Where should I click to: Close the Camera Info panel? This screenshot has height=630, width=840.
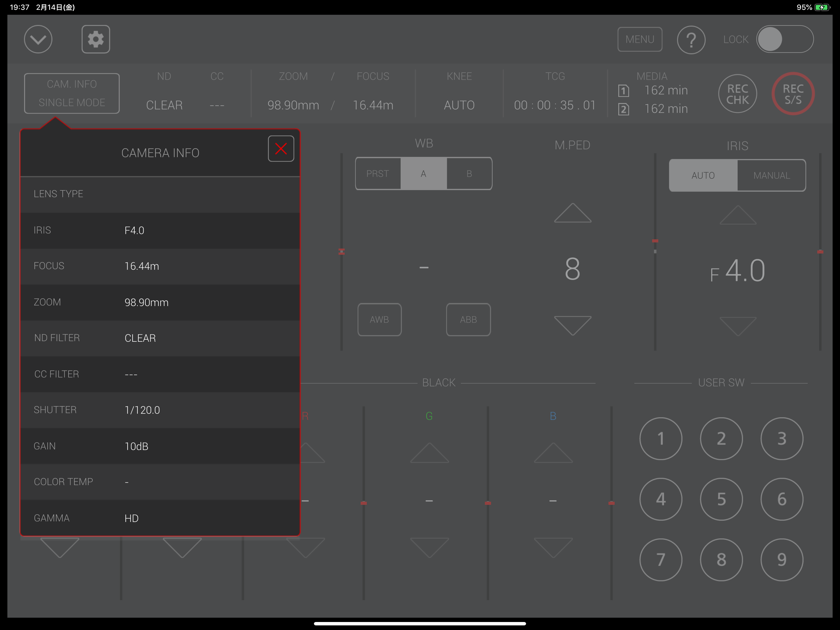tap(281, 149)
